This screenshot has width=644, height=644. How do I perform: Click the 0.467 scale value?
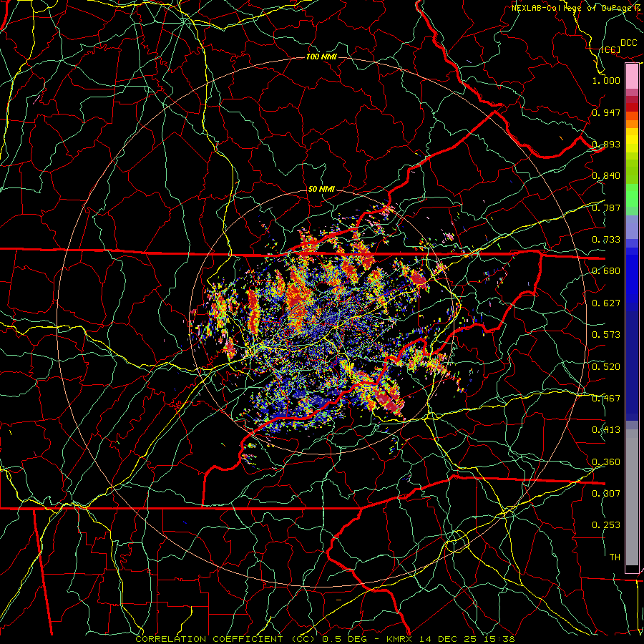click(606, 399)
